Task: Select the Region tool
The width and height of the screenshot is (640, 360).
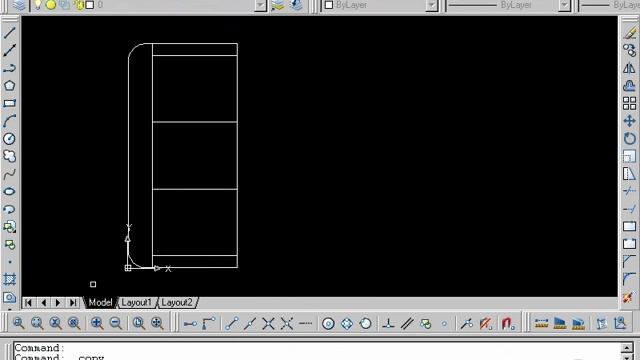Action: point(9,297)
